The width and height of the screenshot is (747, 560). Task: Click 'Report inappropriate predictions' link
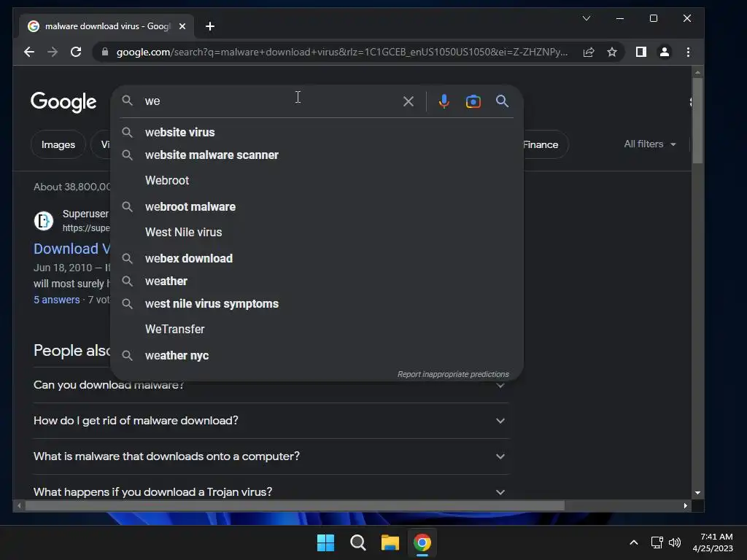tap(453, 374)
